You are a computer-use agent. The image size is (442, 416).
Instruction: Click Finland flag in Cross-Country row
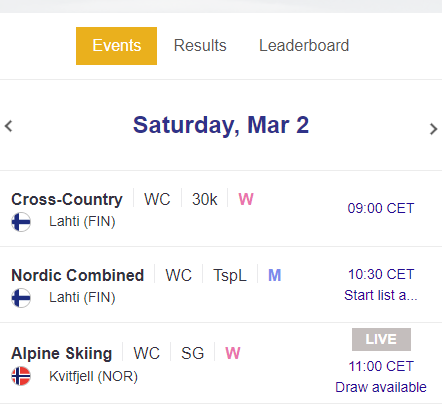click(21, 222)
